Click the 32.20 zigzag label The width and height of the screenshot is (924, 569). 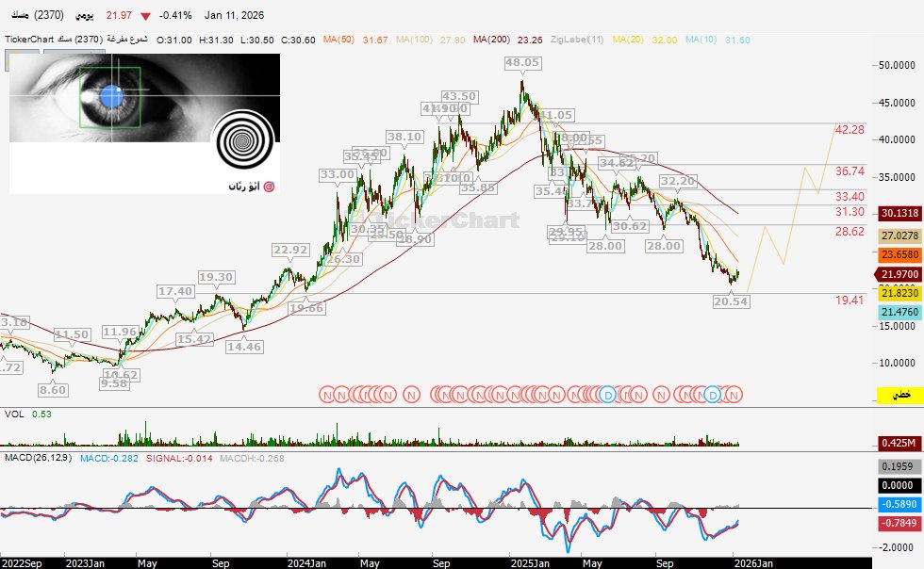[x=678, y=181]
